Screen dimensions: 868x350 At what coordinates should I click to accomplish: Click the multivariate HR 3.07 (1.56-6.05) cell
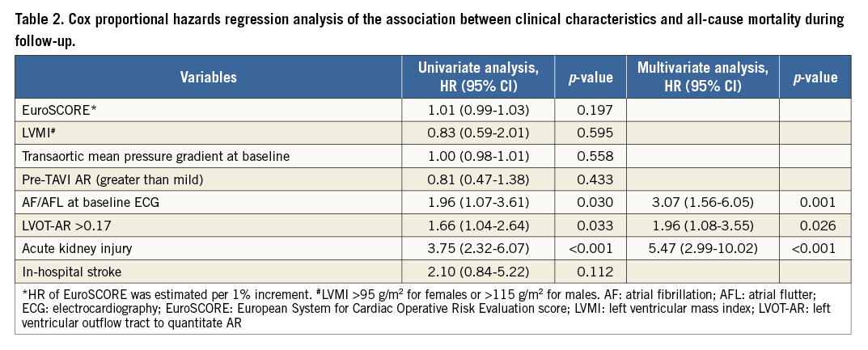pyautogui.click(x=702, y=200)
